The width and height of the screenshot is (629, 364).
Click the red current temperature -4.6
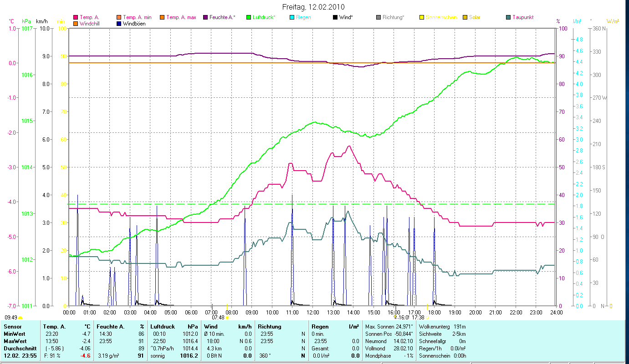coord(86,355)
